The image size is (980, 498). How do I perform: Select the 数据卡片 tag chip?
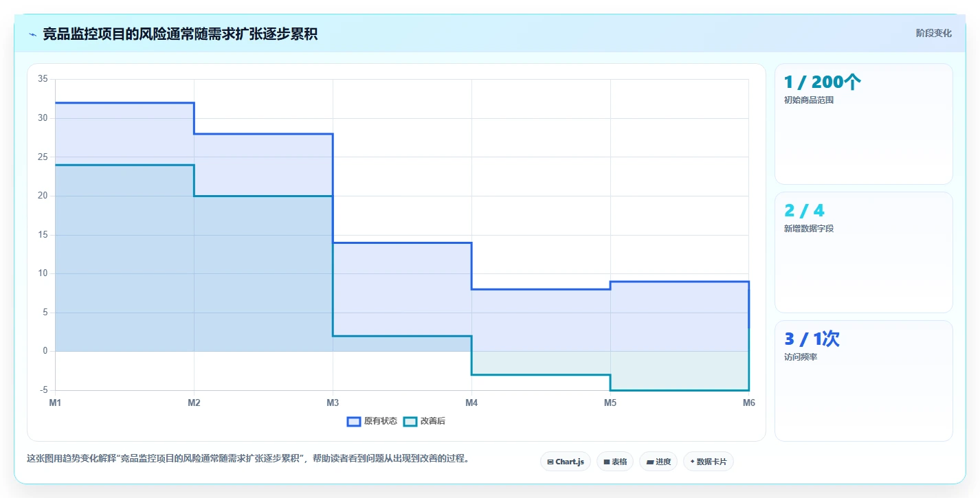pos(709,462)
